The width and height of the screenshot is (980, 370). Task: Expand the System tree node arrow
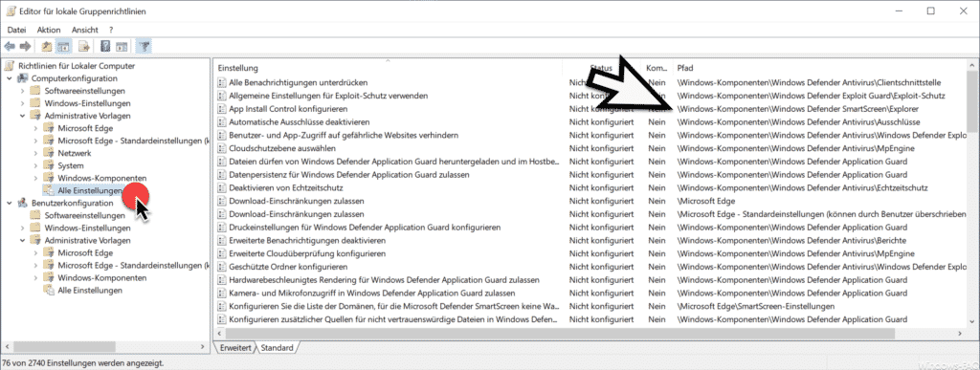pyautogui.click(x=35, y=165)
